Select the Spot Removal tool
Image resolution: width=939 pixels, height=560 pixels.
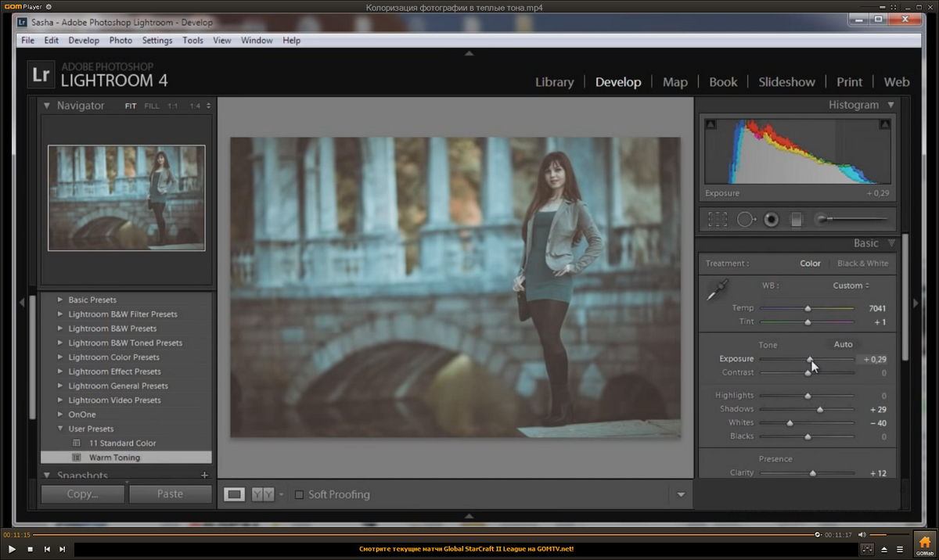[746, 220]
